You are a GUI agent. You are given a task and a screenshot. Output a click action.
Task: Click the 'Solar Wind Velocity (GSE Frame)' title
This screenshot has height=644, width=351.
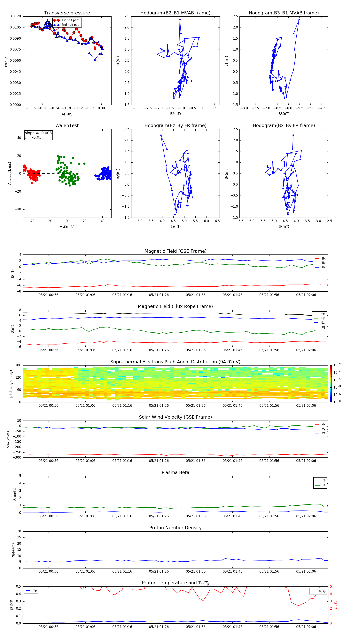[175, 417]
